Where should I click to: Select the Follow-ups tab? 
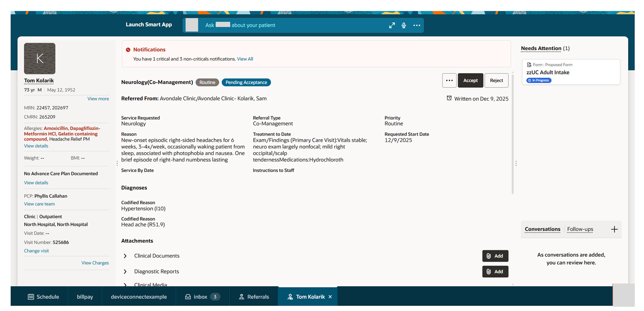coord(580,229)
